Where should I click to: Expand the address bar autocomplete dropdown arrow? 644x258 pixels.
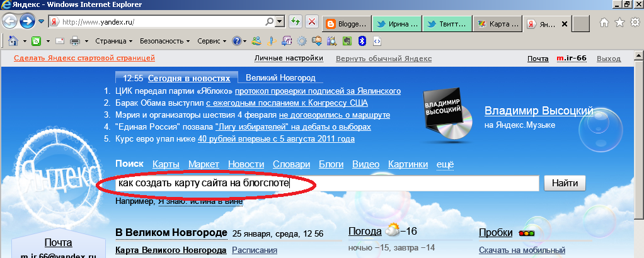click(x=280, y=22)
